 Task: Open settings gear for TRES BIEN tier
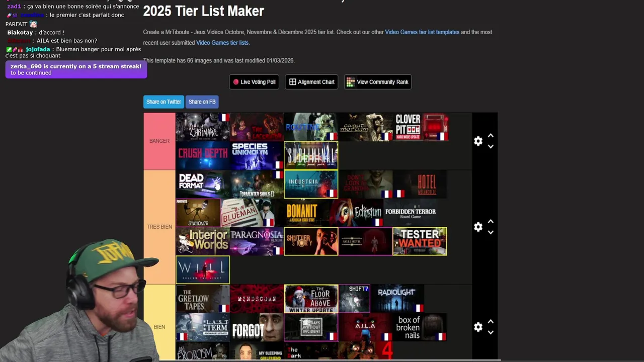pos(478,227)
